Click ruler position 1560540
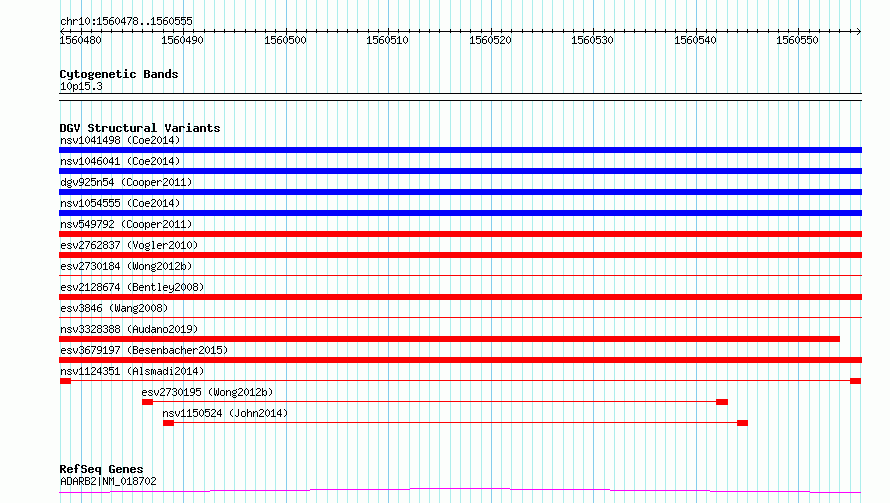The width and height of the screenshot is (890, 503). click(695, 40)
